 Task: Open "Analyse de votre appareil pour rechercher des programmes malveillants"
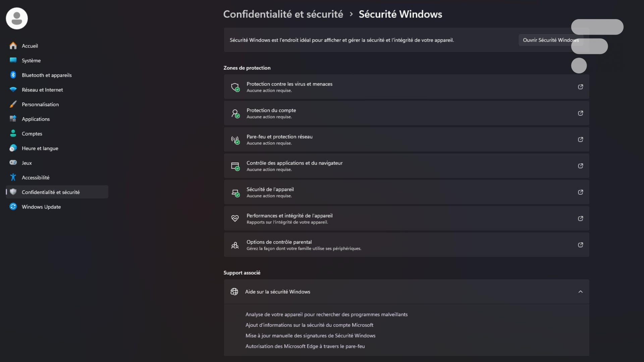(x=326, y=314)
